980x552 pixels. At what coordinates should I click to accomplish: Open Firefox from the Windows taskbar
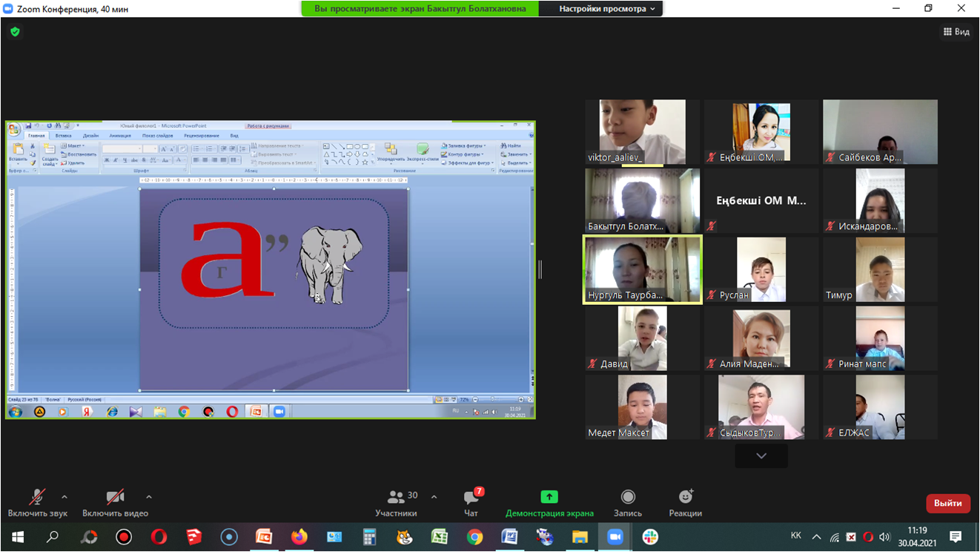click(299, 536)
